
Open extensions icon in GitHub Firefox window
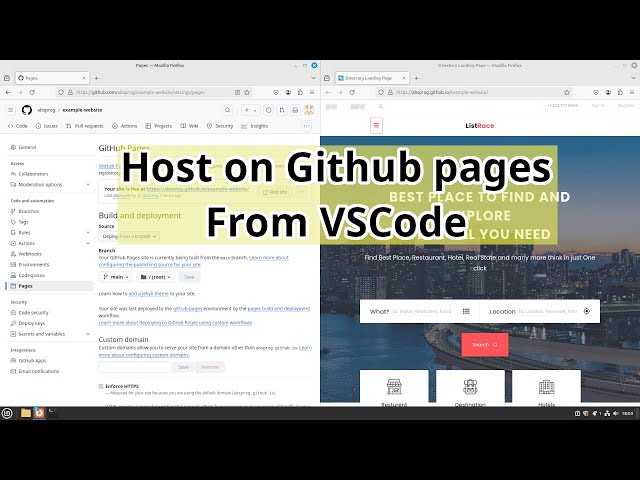[300, 93]
